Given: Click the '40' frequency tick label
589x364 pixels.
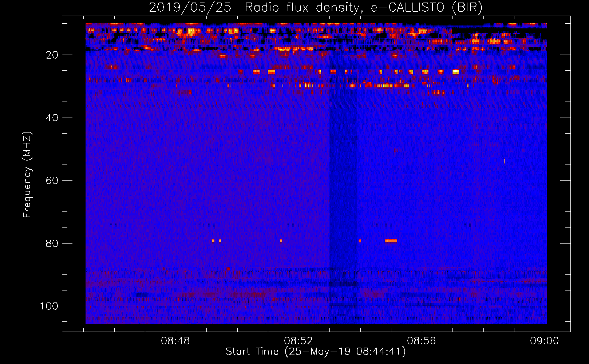Looking at the screenshot, I should 52,118.
